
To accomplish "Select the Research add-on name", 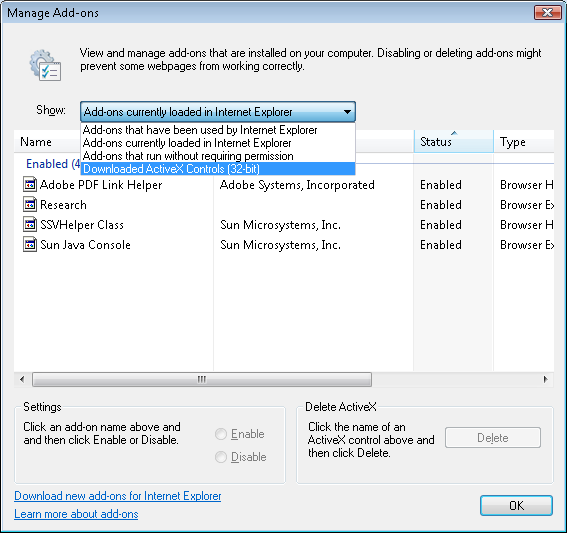I will click(x=63, y=205).
